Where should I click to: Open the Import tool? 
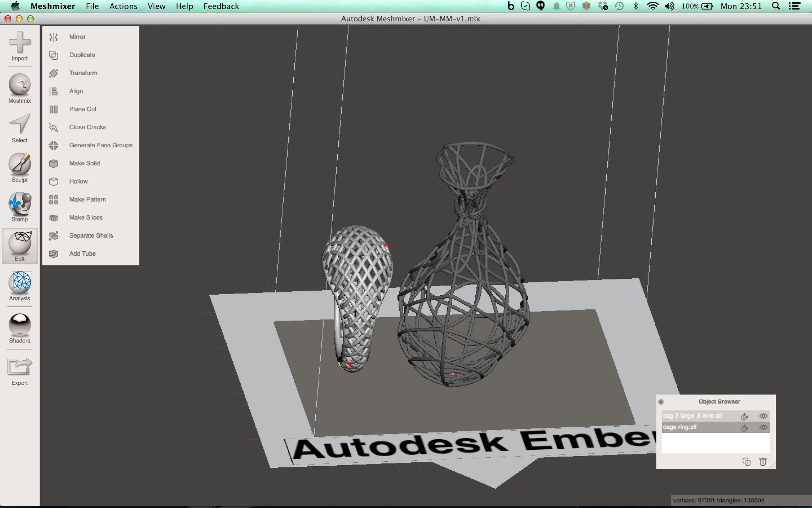click(x=20, y=46)
